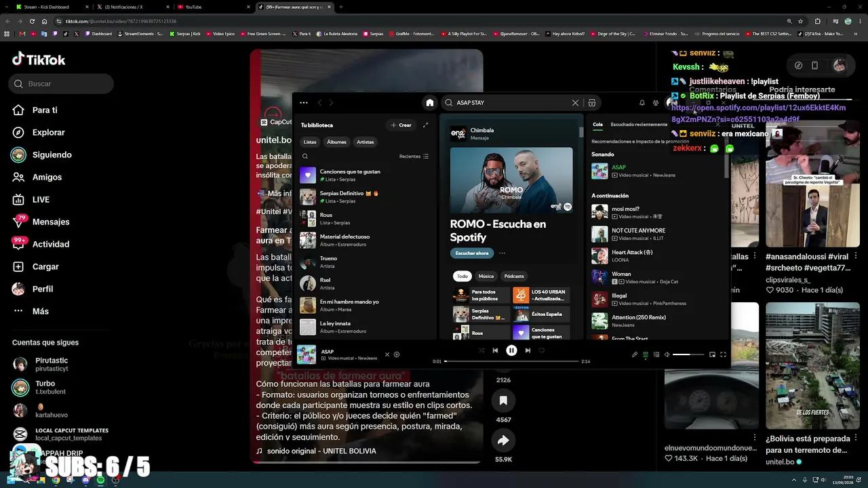Go back in Spotify navigation

(319, 103)
